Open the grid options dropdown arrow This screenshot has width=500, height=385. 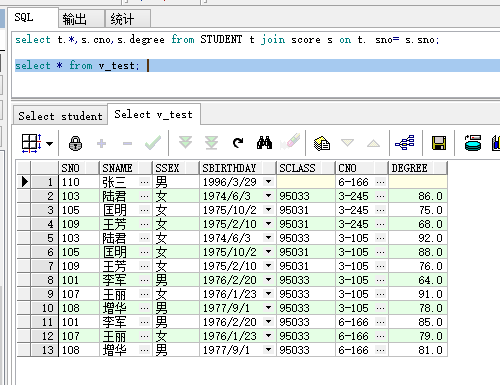pos(49,144)
